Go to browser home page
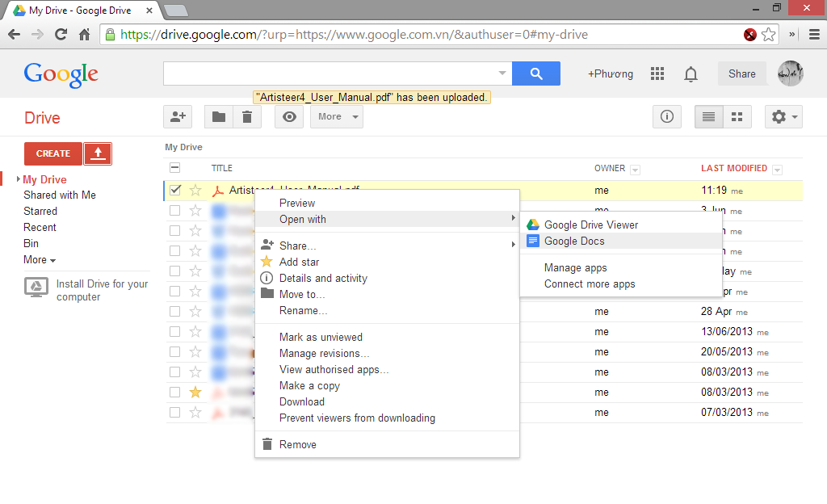The width and height of the screenshot is (827, 504). tap(84, 35)
